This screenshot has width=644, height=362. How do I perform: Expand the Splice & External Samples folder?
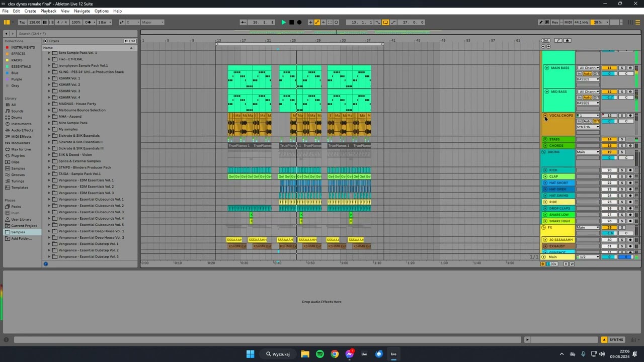tap(49, 161)
